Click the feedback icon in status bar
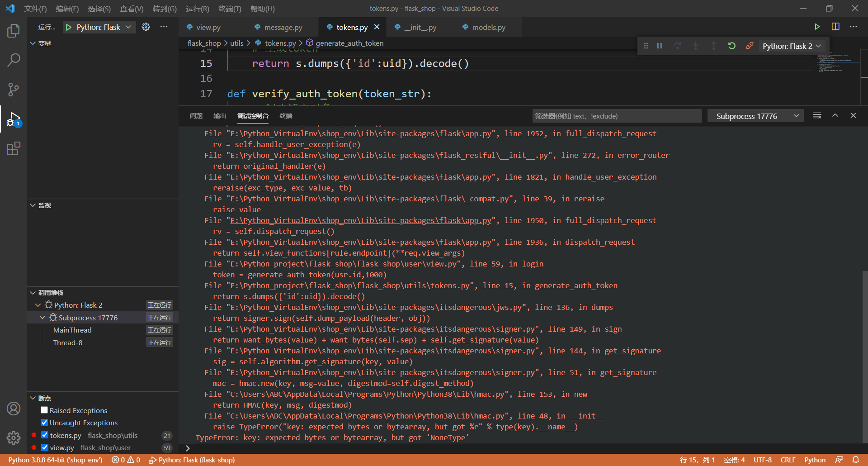The width and height of the screenshot is (868, 466). coord(839,460)
